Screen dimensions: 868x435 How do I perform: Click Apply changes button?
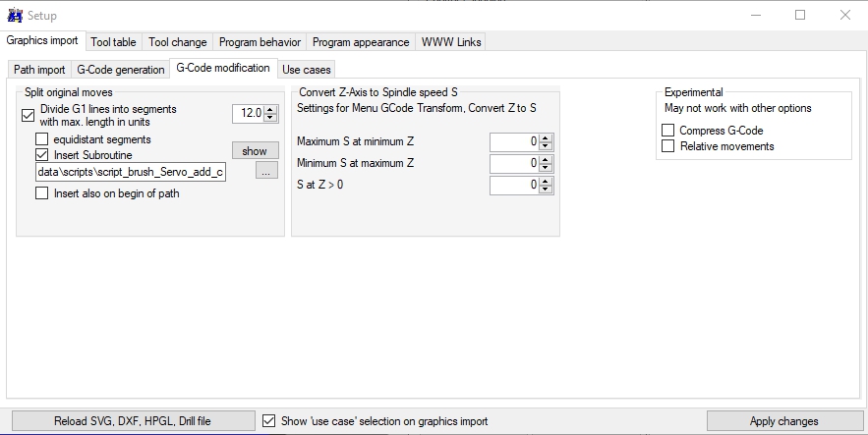point(783,421)
